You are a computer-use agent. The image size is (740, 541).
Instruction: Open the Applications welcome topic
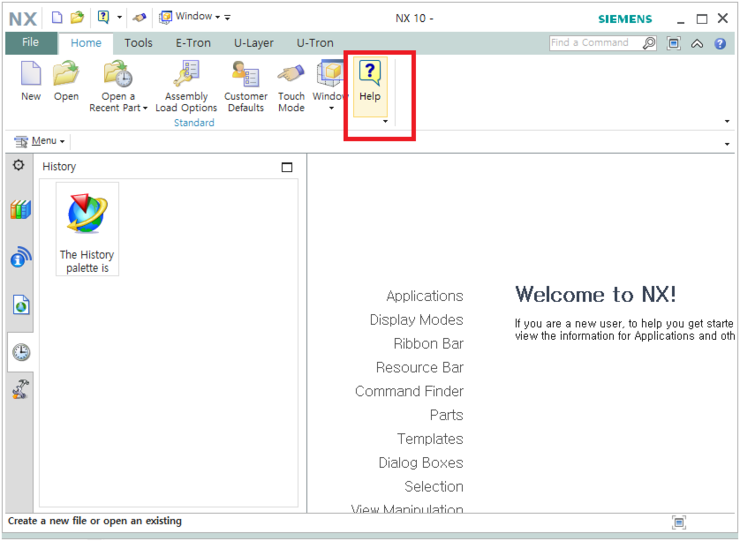point(425,296)
